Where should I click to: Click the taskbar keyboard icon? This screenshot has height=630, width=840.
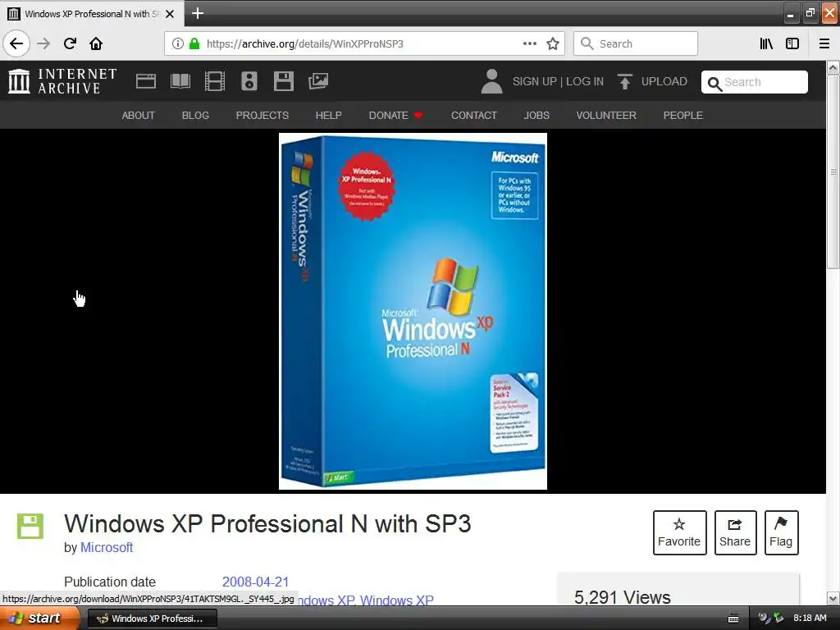pos(733,619)
